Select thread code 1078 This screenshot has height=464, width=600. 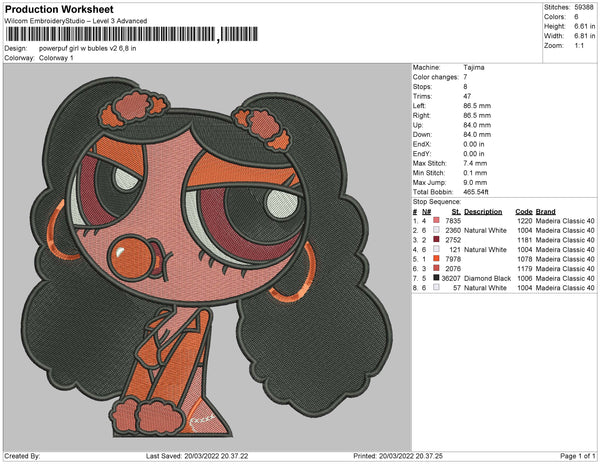(525, 259)
